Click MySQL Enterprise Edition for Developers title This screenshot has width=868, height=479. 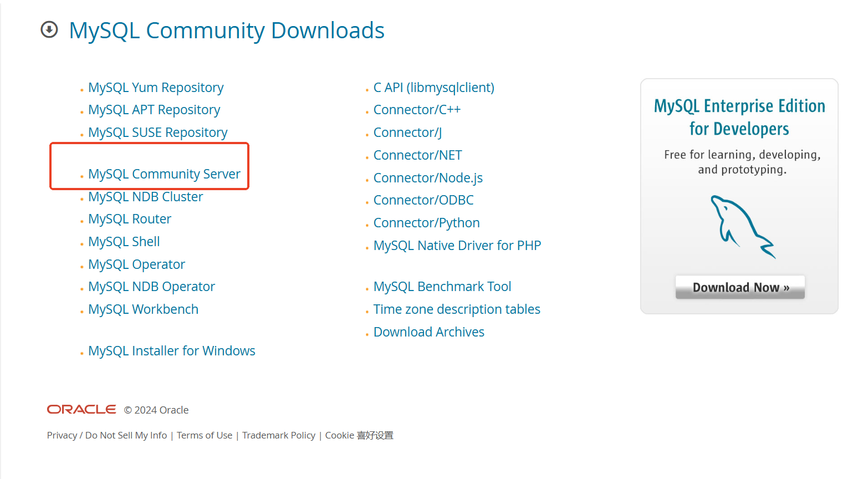pyautogui.click(x=739, y=117)
